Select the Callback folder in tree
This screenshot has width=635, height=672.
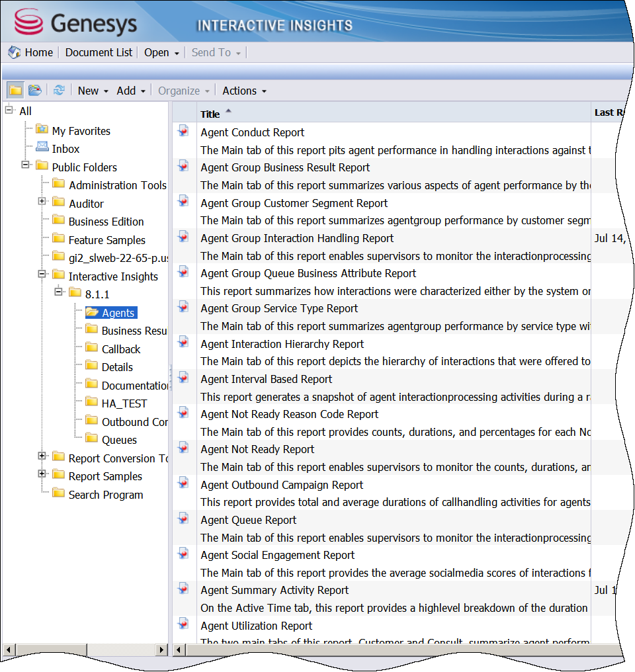[121, 349]
